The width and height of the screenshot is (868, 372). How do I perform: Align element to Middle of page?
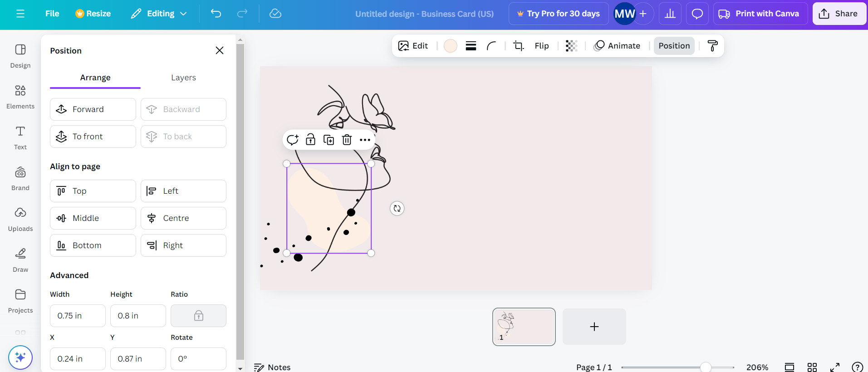tap(93, 218)
